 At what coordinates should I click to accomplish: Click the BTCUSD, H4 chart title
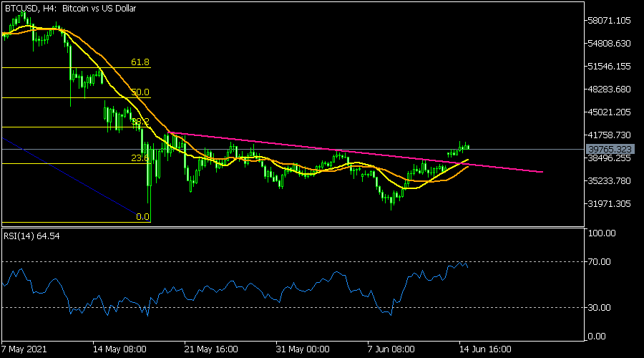[70, 8]
